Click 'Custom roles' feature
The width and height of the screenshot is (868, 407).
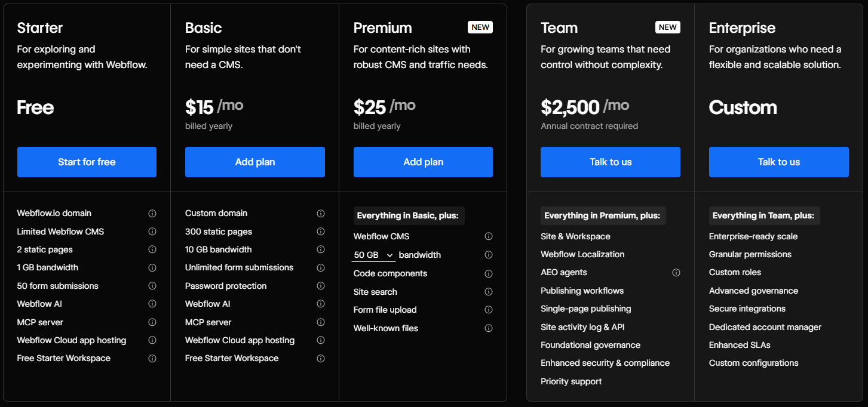[x=735, y=272]
